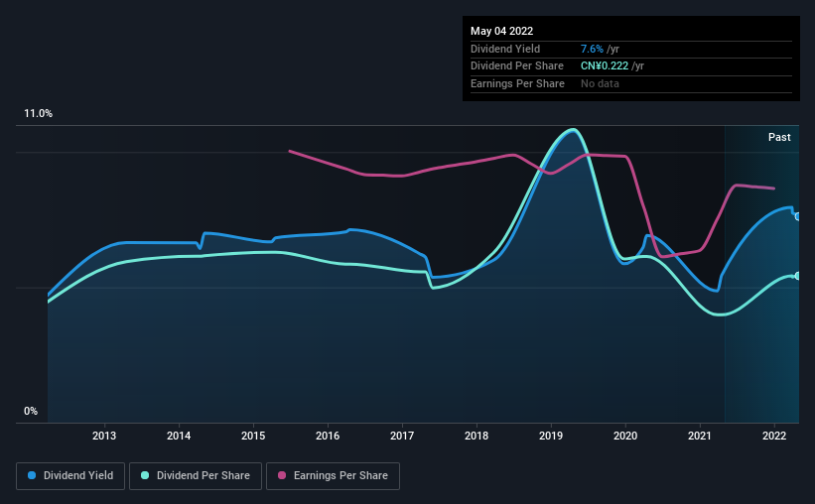Viewport: 815px width, 504px height.
Task: Select the 2019 x-axis label
Action: pos(551,436)
